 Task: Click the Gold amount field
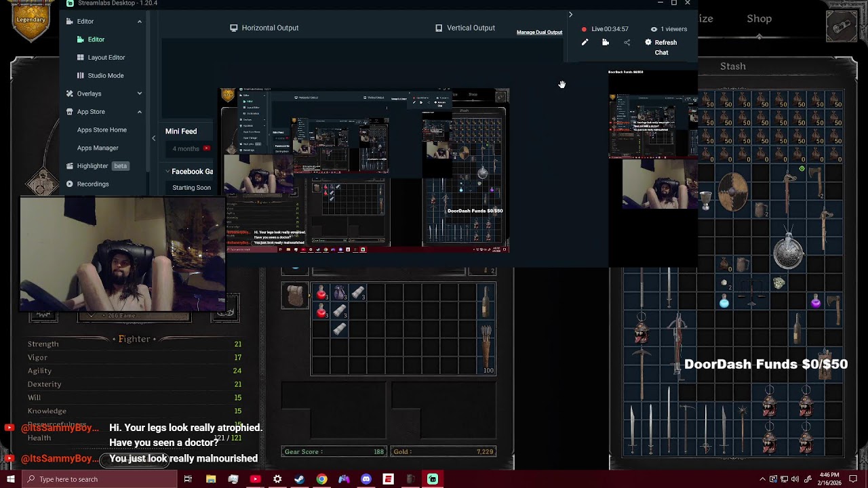click(443, 451)
